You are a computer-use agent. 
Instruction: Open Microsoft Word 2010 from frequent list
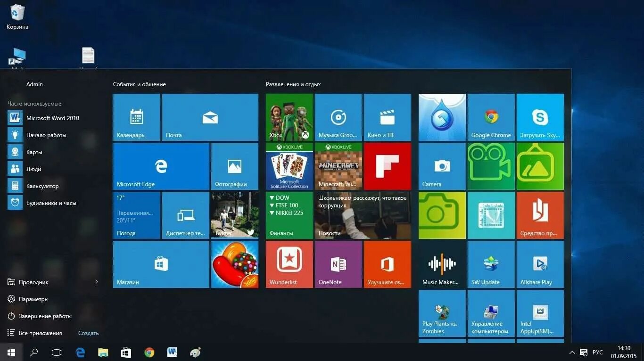(x=53, y=118)
